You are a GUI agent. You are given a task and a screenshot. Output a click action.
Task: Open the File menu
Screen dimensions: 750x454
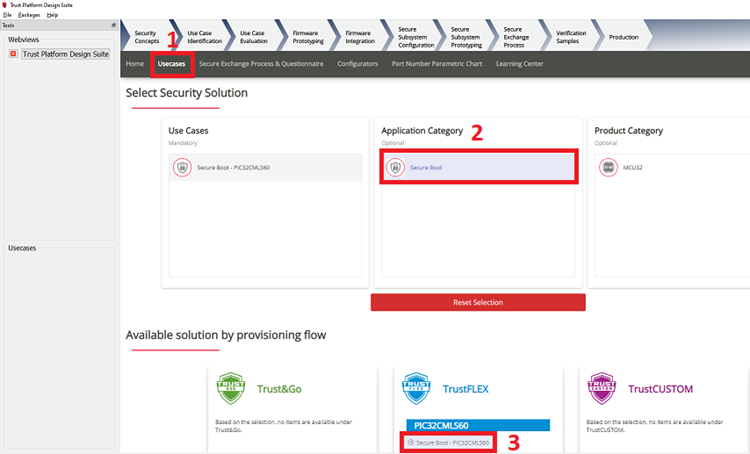(x=7, y=15)
